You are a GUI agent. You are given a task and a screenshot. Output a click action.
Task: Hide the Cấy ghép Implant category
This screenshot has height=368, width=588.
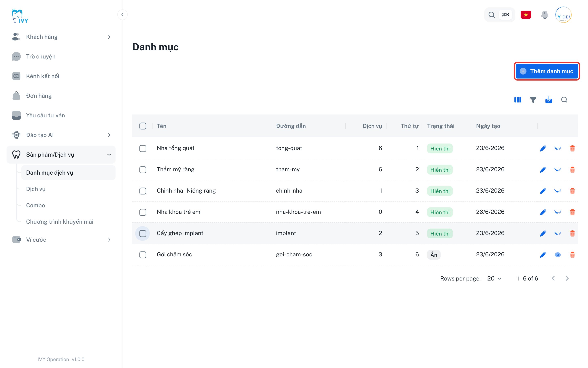[x=558, y=233]
